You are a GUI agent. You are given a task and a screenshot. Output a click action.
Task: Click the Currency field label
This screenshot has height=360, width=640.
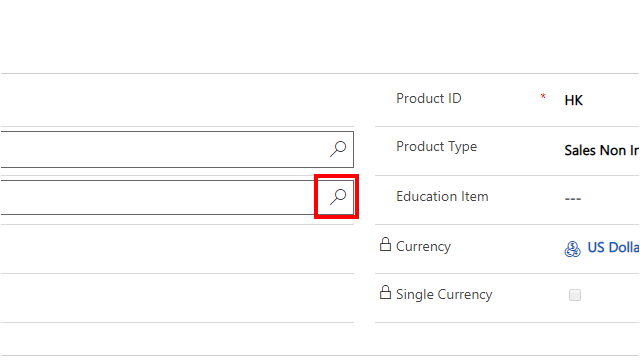click(423, 247)
